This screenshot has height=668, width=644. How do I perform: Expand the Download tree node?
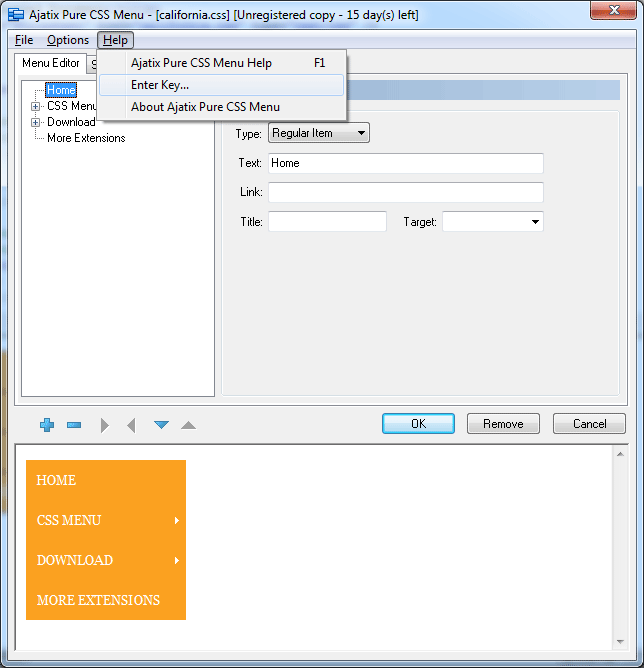36,123
